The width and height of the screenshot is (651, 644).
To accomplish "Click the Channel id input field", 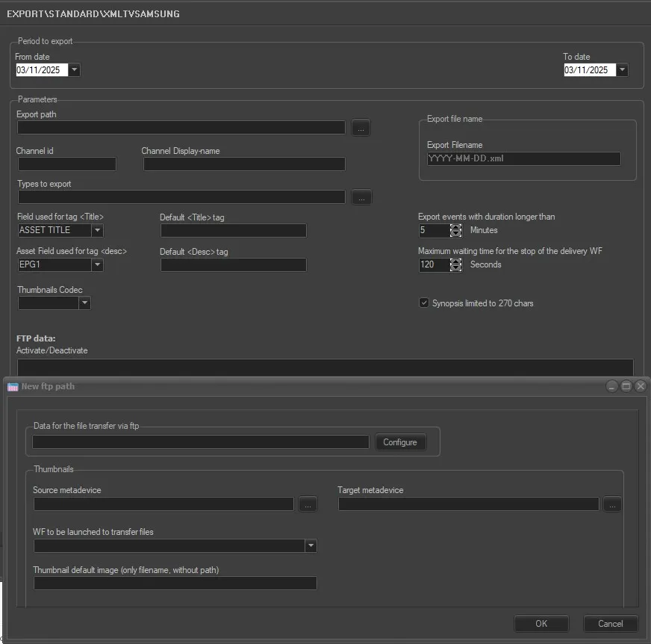I will (x=67, y=164).
